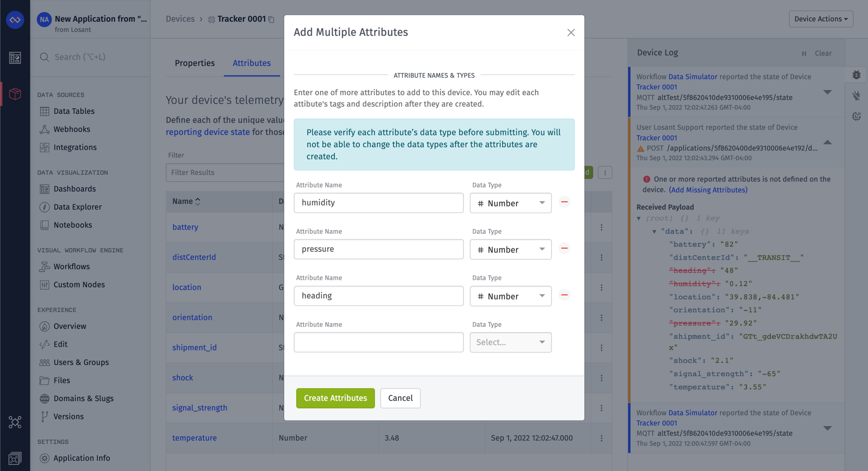This screenshot has width=868, height=471.
Task: Collapse the data key in Received Payload
Action: tap(654, 232)
